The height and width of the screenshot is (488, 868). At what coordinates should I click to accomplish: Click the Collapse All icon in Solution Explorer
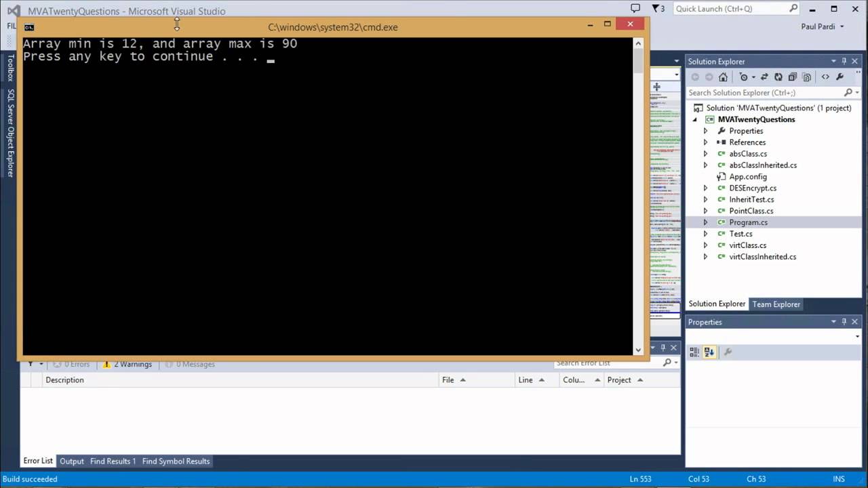[x=792, y=77]
